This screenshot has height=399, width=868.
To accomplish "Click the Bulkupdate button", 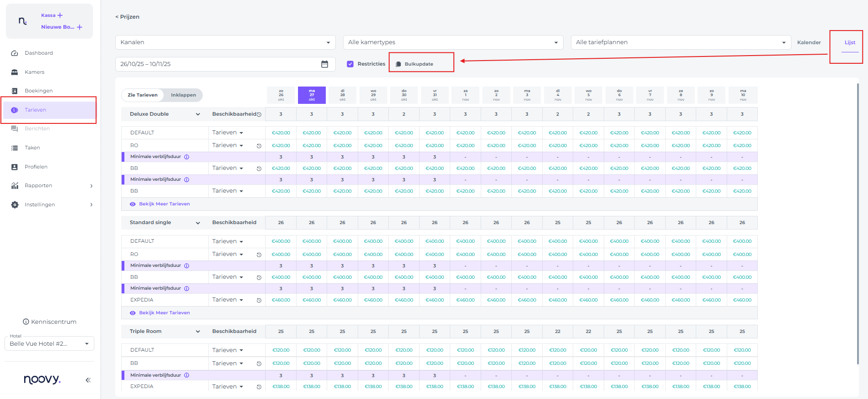I will [x=419, y=64].
